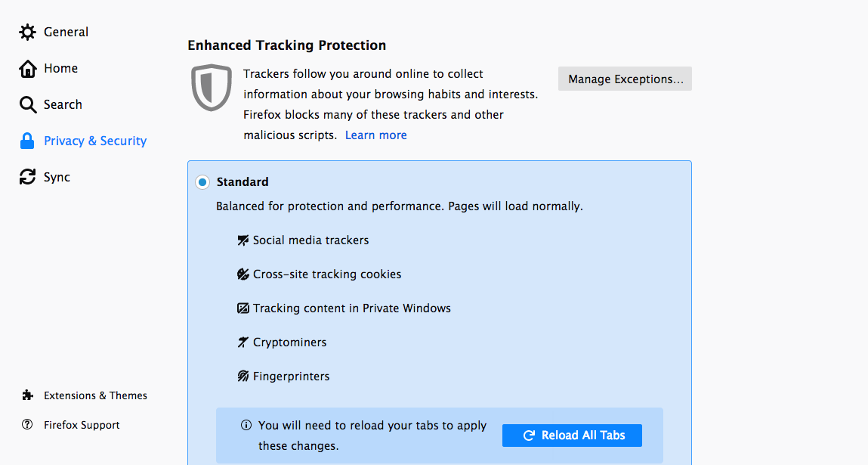
Task: Click the Privacy & Security lock icon
Action: click(x=28, y=141)
